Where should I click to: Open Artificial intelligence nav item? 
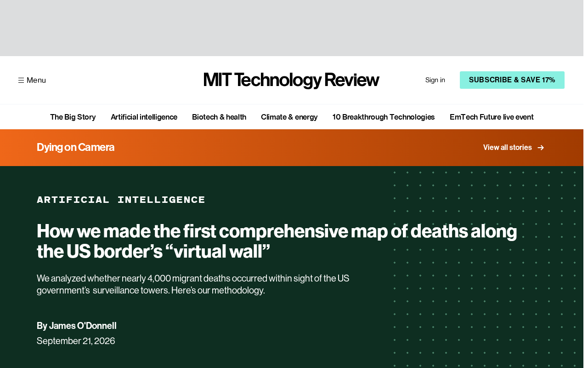(x=144, y=117)
